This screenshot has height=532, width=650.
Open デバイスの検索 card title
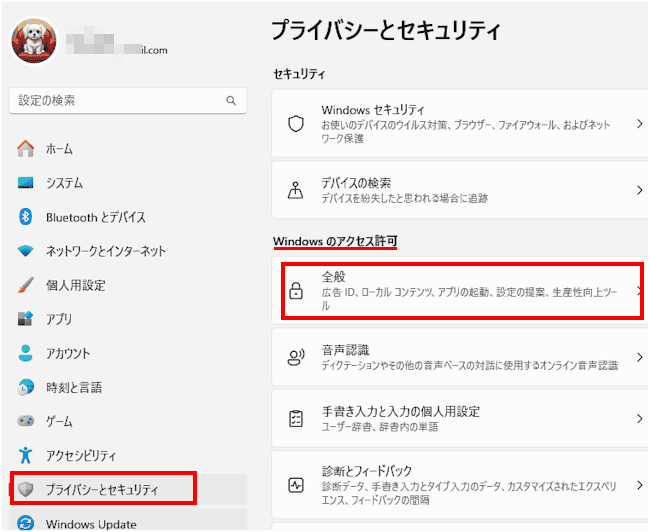click(356, 183)
